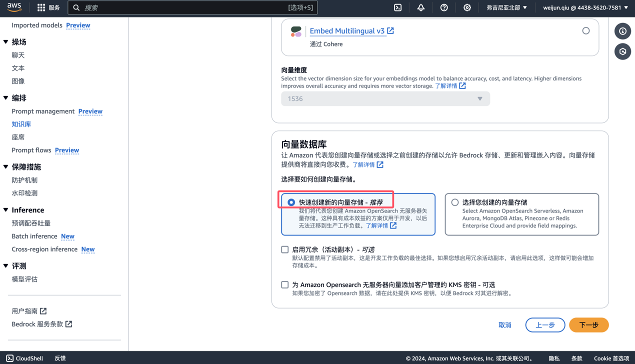The height and width of the screenshot is (364, 635).
Task: Open 聊天 in the sidebar
Action: point(18,55)
